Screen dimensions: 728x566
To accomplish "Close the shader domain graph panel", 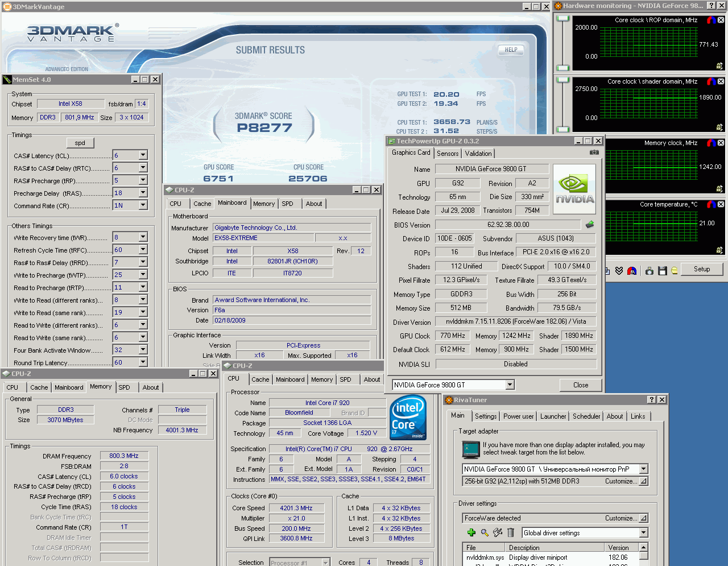I will pos(721,81).
